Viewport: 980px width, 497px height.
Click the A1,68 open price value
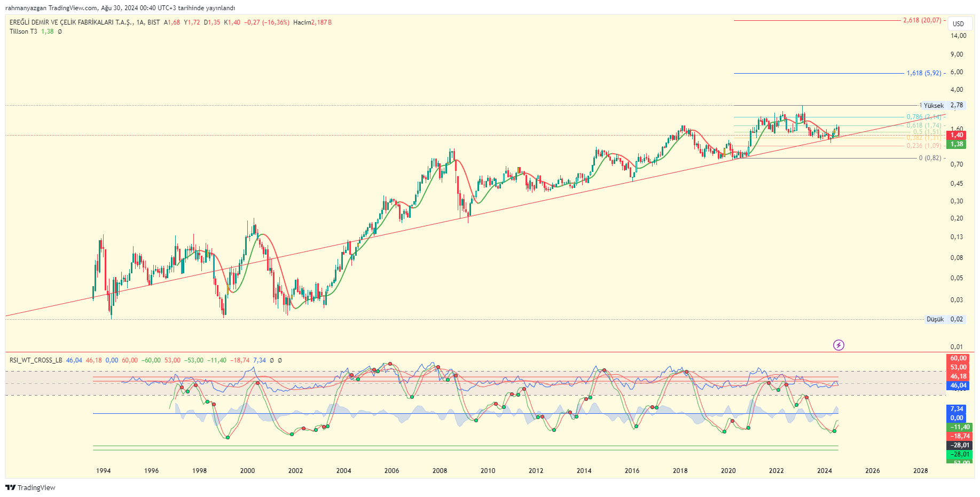click(x=172, y=22)
